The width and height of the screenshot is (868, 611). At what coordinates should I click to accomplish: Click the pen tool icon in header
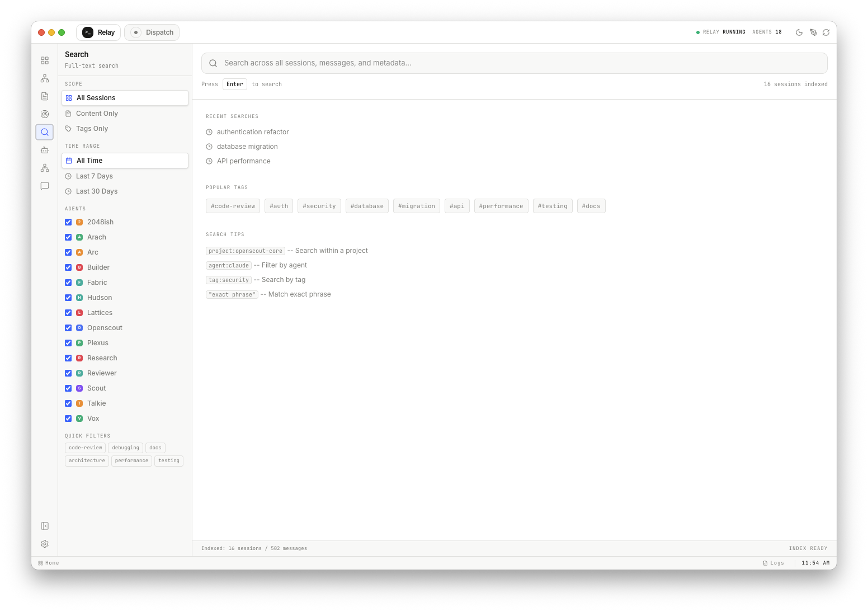(x=813, y=32)
